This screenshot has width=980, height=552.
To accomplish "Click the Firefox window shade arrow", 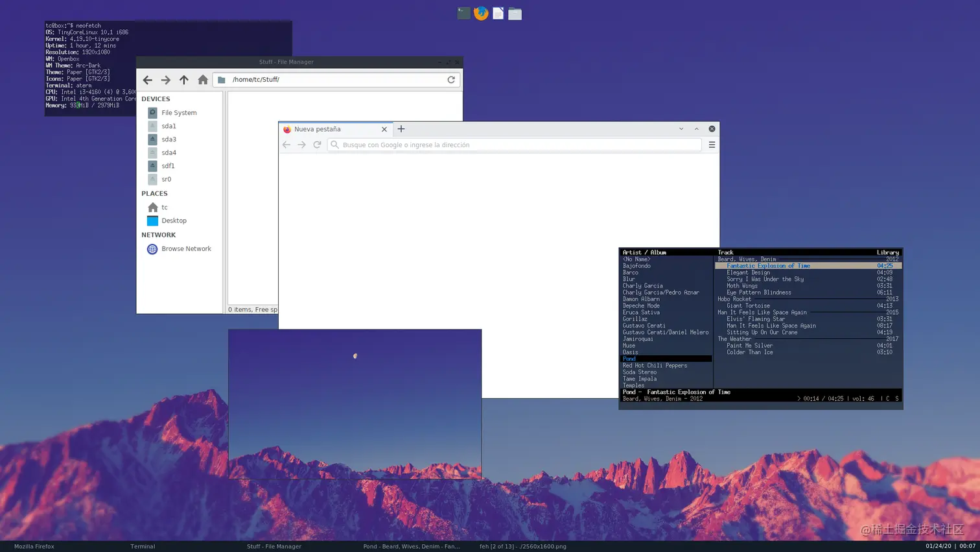I will pyautogui.click(x=697, y=129).
